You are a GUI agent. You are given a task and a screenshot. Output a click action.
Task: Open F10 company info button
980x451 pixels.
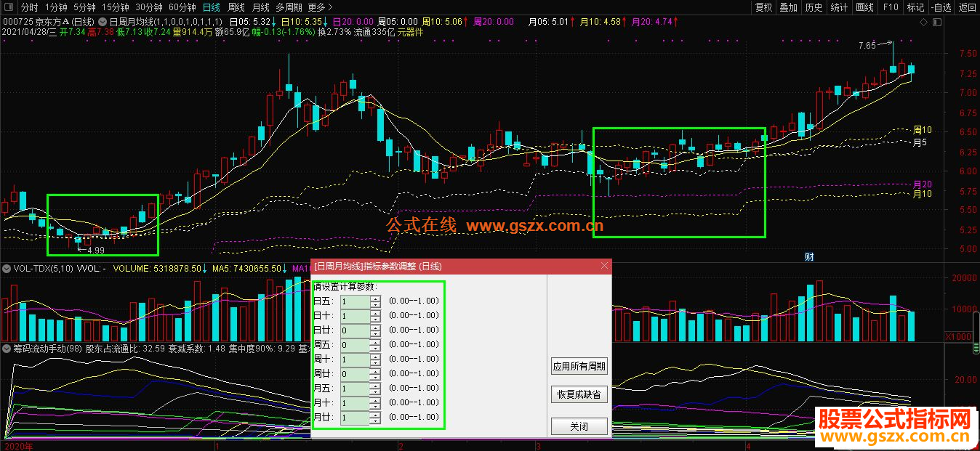pos(890,7)
